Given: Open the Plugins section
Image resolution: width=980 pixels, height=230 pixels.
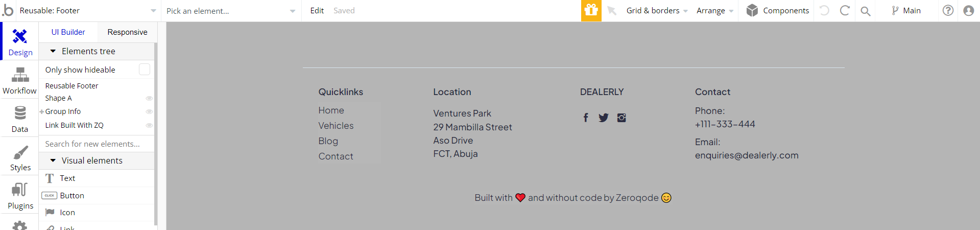Looking at the screenshot, I should click(20, 196).
